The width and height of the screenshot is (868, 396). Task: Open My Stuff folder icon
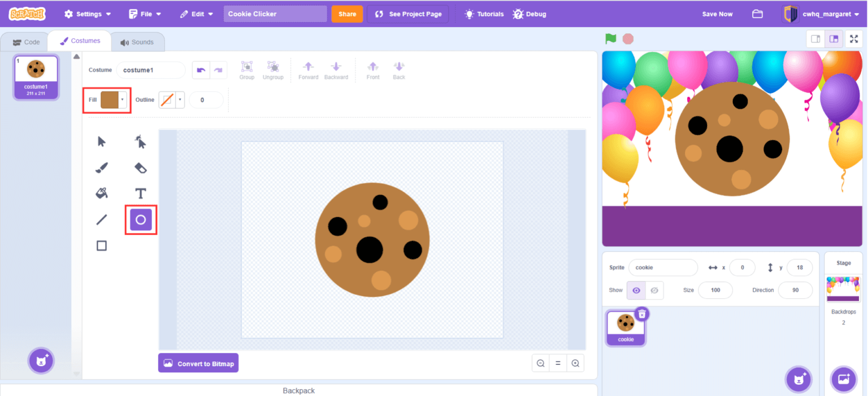[758, 14]
